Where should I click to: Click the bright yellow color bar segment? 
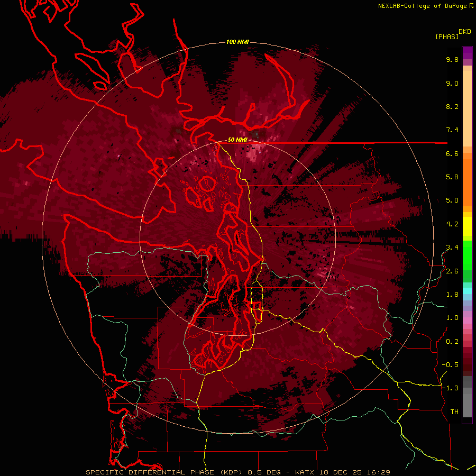(x=467, y=226)
